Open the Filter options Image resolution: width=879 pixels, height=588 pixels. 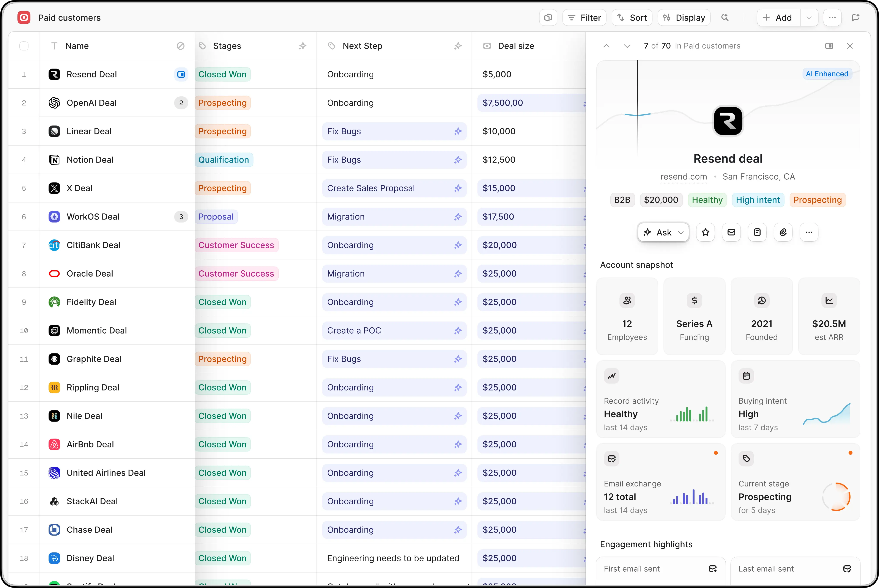pos(584,18)
